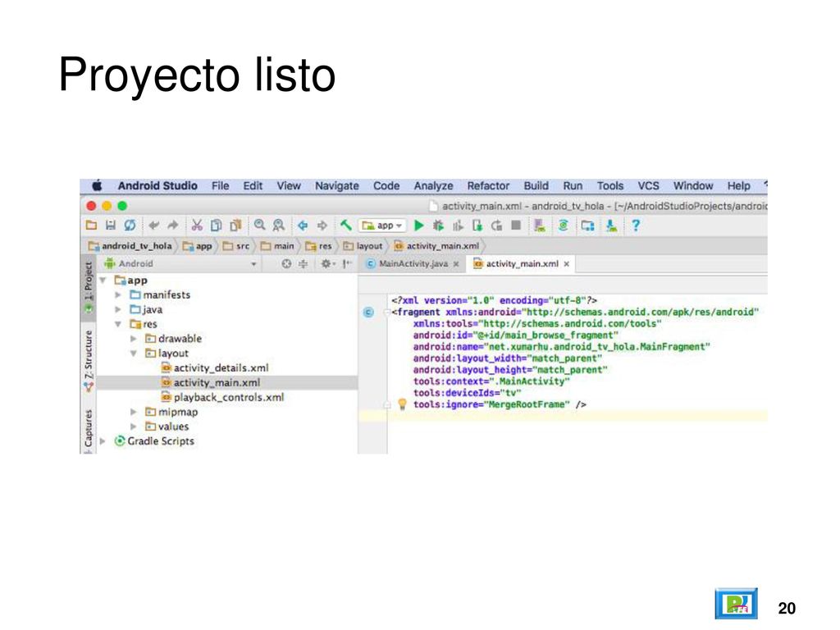Close the activity_main.xml tab
The image size is (840, 630).
click(566, 264)
